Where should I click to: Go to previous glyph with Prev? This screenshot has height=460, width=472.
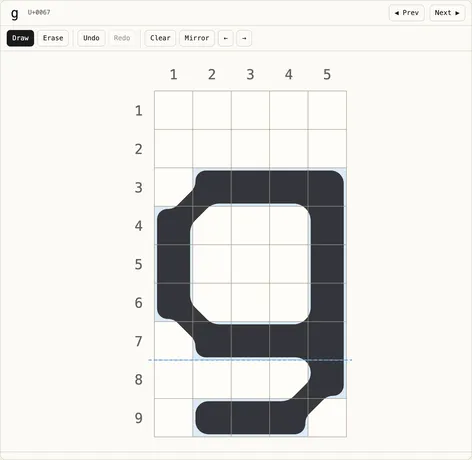click(x=407, y=13)
